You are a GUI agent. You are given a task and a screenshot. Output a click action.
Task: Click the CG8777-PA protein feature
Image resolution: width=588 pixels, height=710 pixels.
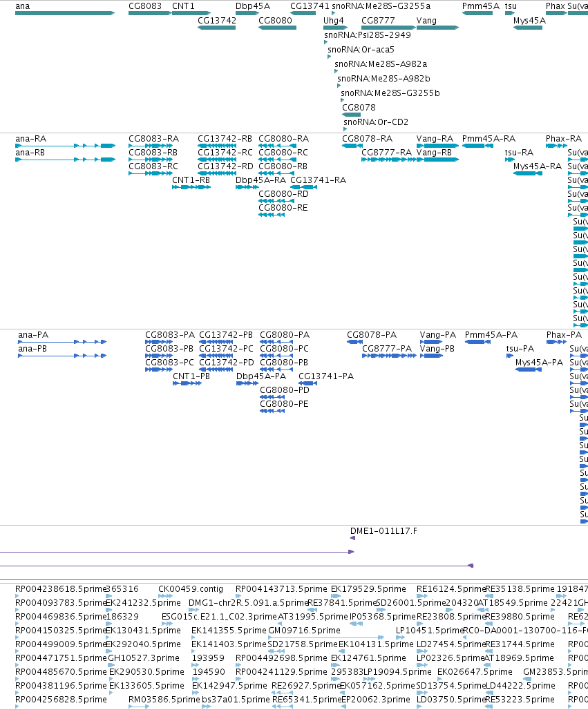pyautogui.click(x=389, y=356)
